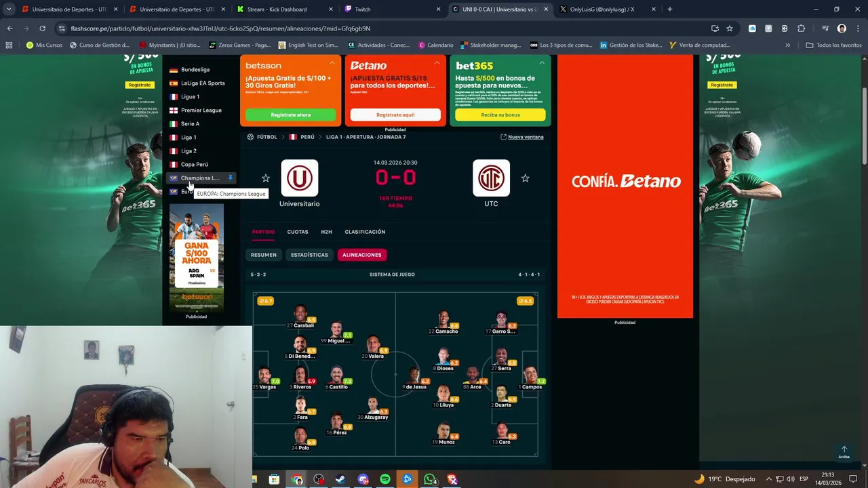Open Microsoft Store from the taskbar

(x=274, y=479)
